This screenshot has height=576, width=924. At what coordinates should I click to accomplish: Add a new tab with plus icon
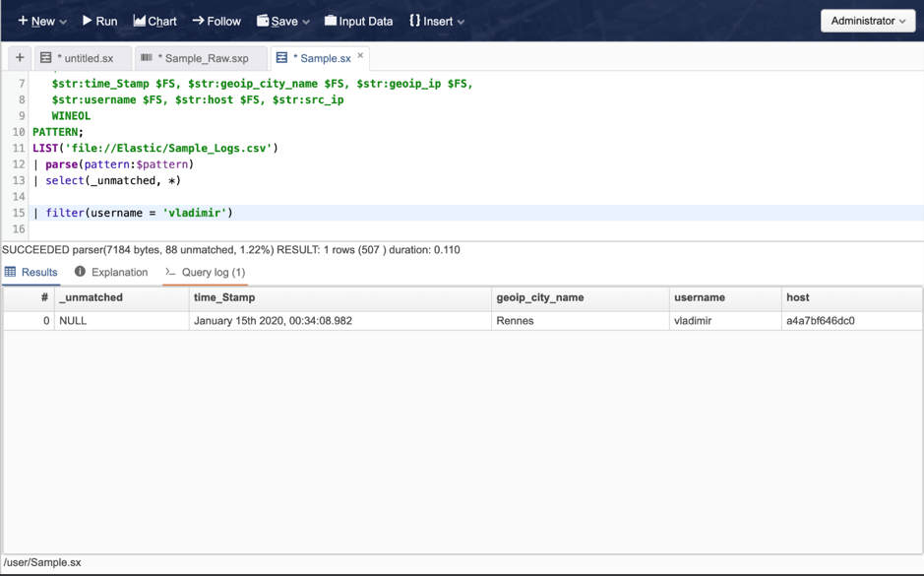tap(20, 58)
